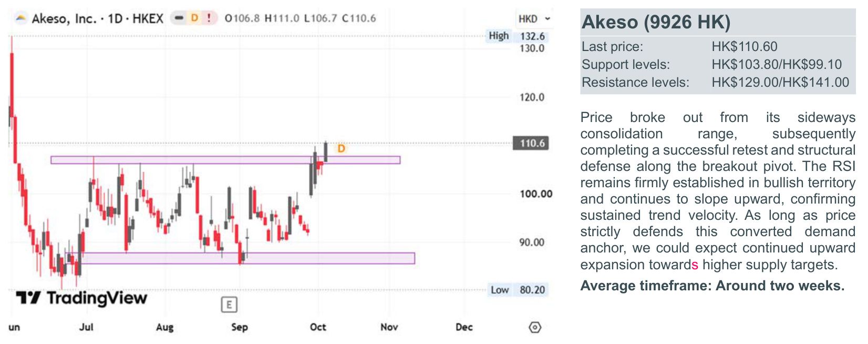Screen dimensions: 868x344
Task: Click the last price value HK$110.60
Action: point(745,46)
